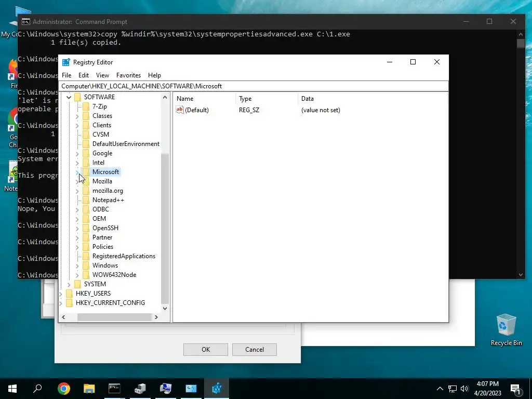This screenshot has width=532, height=399.
Task: Click the (value not set) data cell
Action: 321,110
